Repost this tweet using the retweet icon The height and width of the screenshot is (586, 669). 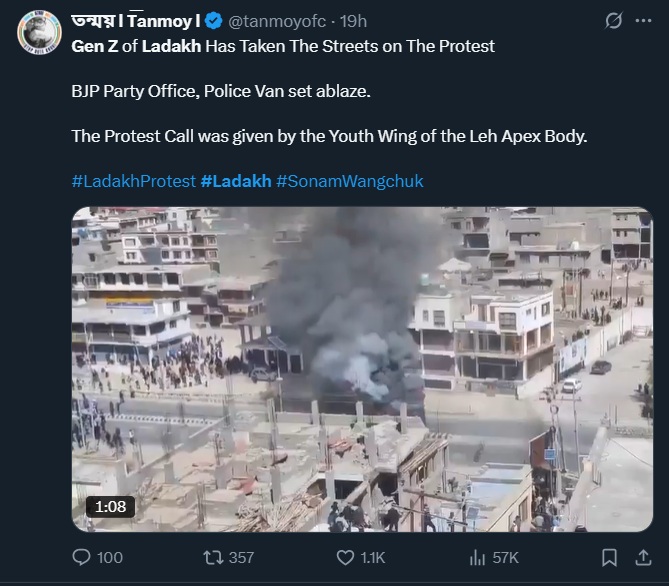point(214,558)
